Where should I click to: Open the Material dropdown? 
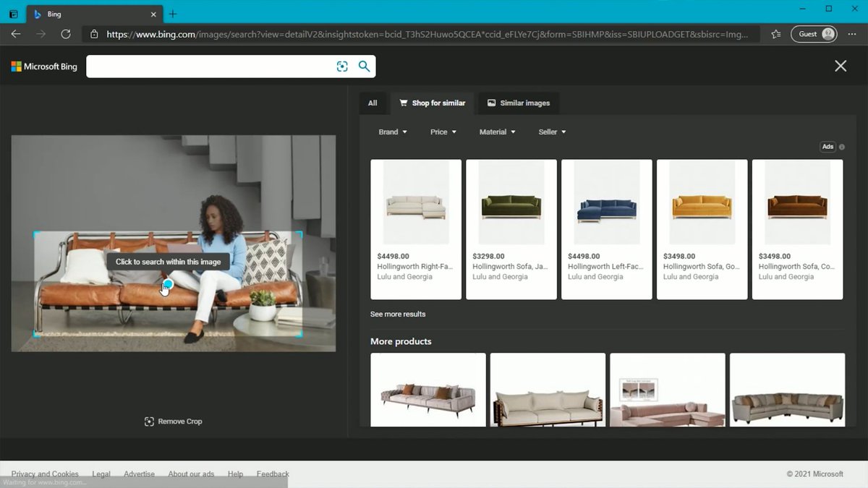497,132
